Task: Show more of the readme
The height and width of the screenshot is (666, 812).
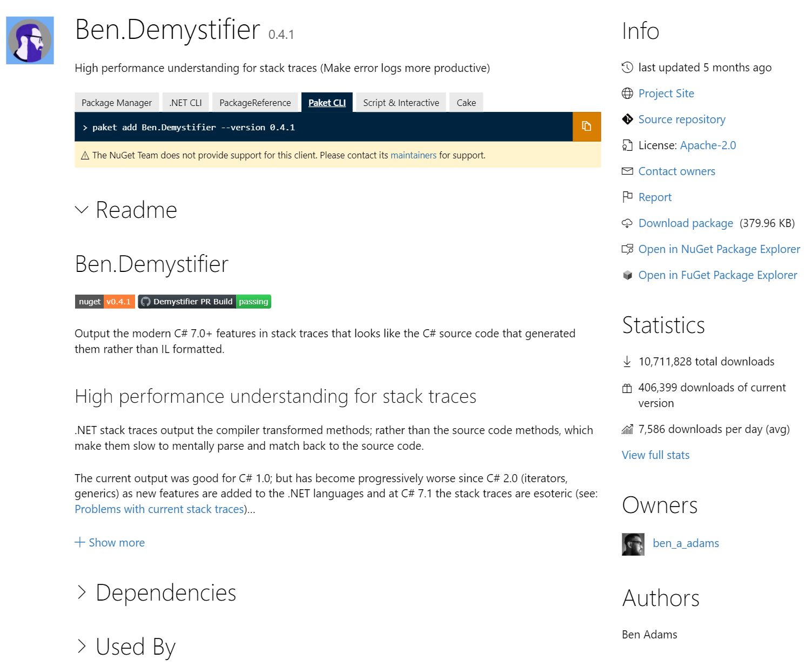Action: [x=110, y=543]
